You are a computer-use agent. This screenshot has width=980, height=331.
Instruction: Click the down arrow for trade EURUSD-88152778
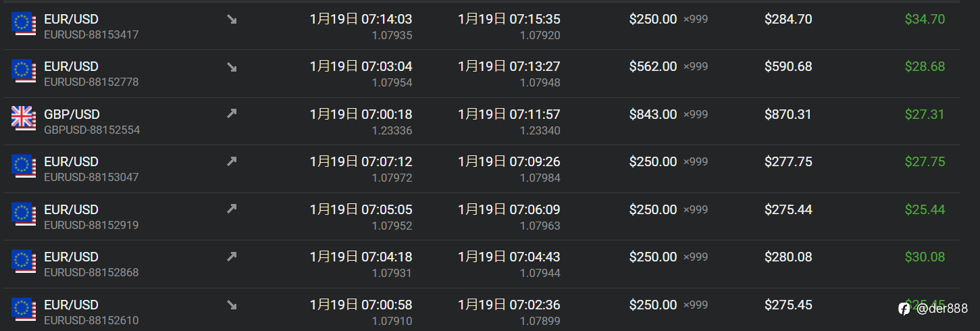point(232,67)
